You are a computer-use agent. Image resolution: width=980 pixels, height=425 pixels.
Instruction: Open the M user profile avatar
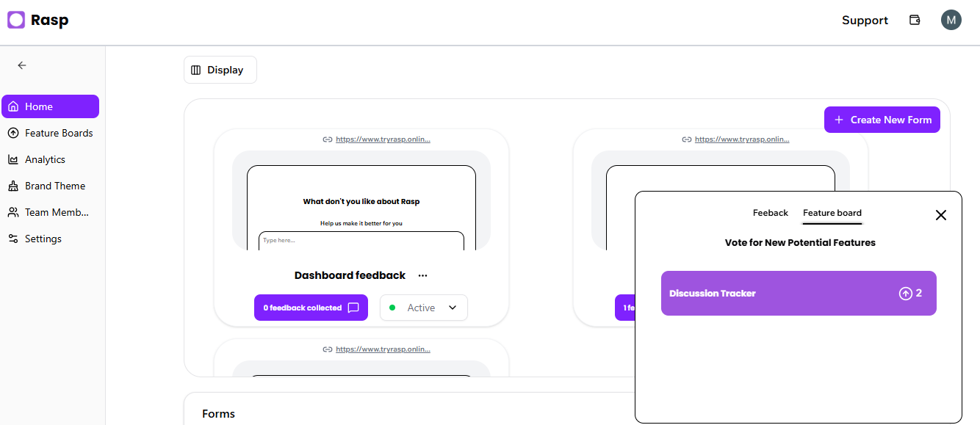coord(951,20)
